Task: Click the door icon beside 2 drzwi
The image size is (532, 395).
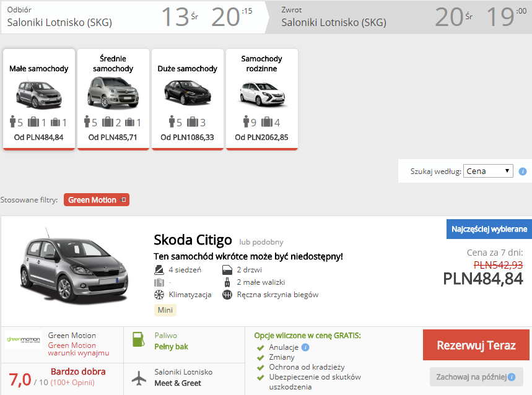Action: click(227, 270)
